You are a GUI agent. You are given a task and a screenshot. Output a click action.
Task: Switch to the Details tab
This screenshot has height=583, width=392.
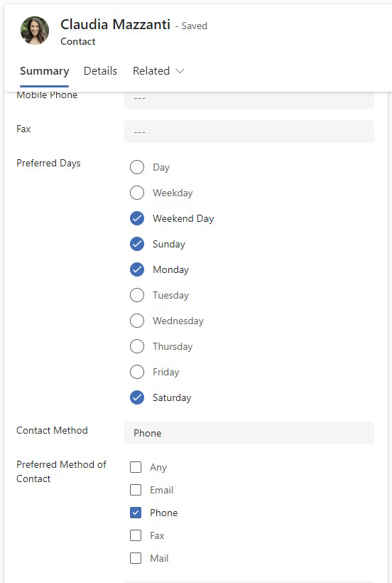click(100, 70)
